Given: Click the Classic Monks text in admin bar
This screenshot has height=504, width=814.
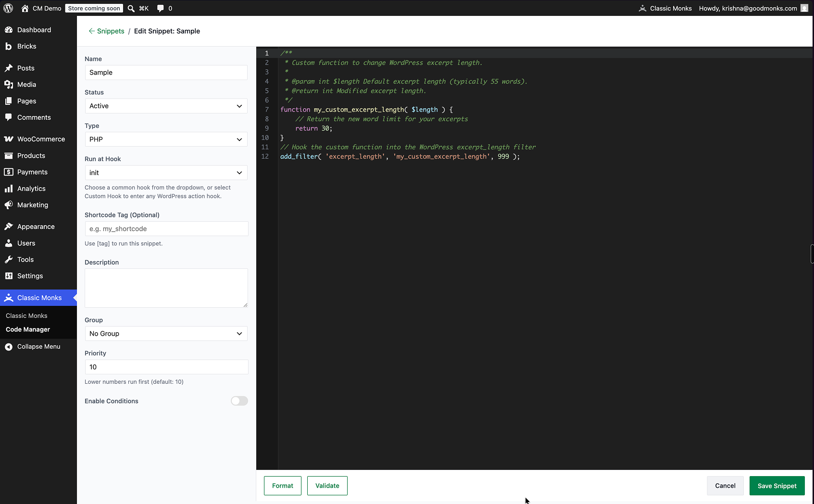Looking at the screenshot, I should [671, 8].
